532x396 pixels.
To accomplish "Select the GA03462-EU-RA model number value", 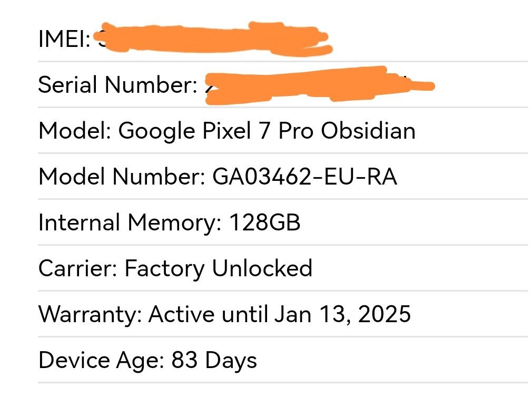I will pos(304,177).
